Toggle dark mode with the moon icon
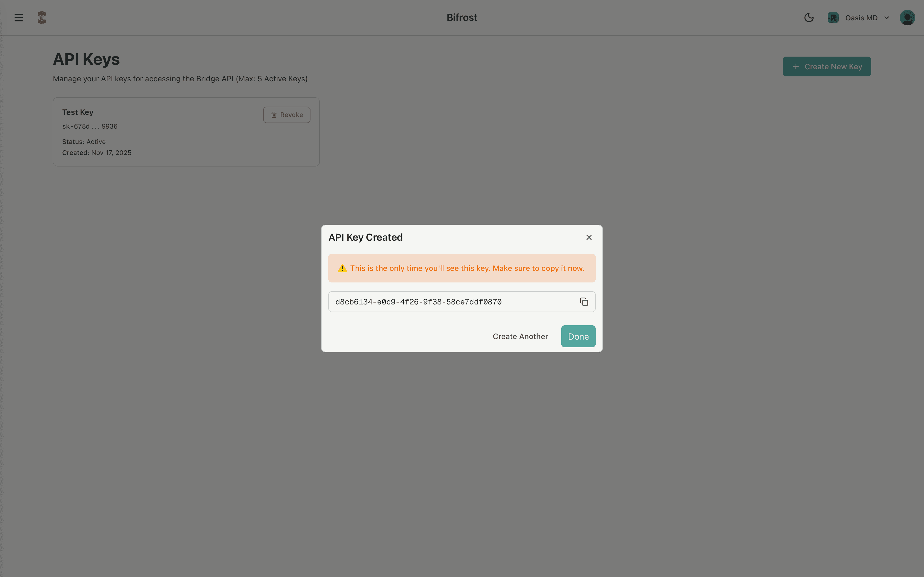924x577 pixels. [x=809, y=18]
